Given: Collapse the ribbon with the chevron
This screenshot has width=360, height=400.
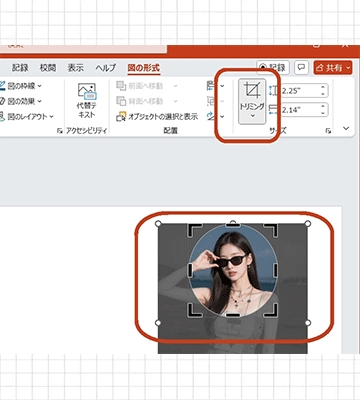Looking at the screenshot, I should pyautogui.click(x=346, y=128).
